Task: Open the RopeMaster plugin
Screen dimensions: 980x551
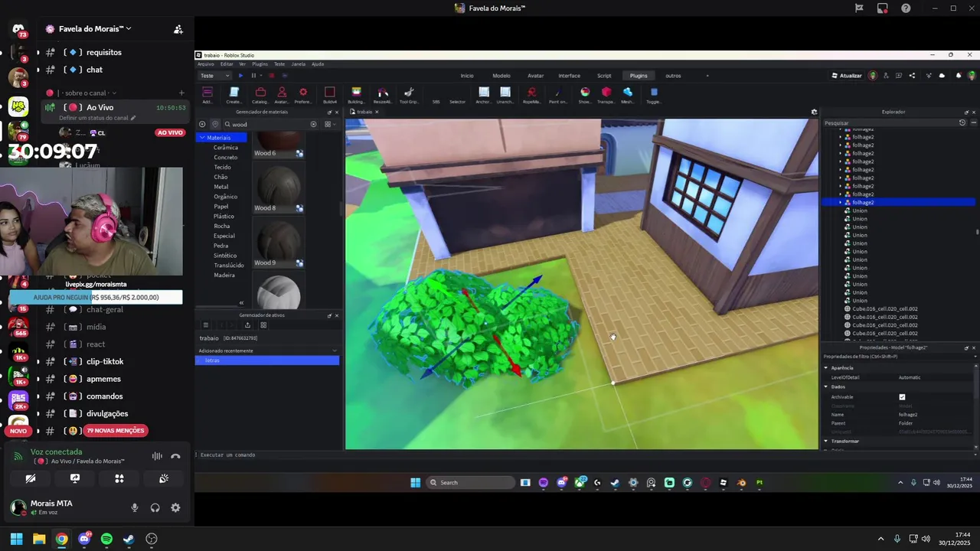Action: [531, 95]
